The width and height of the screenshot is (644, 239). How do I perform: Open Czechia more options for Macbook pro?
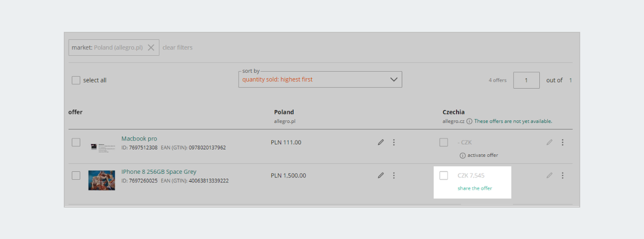tap(562, 143)
